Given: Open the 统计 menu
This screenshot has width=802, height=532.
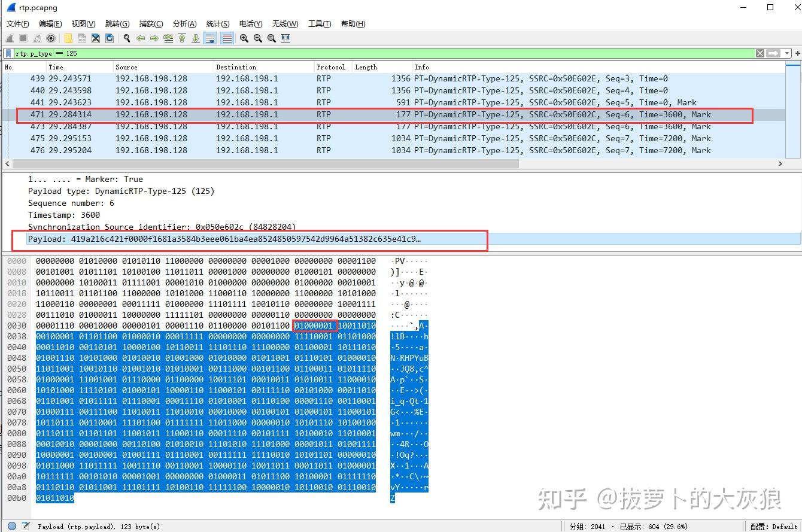Looking at the screenshot, I should [217, 23].
